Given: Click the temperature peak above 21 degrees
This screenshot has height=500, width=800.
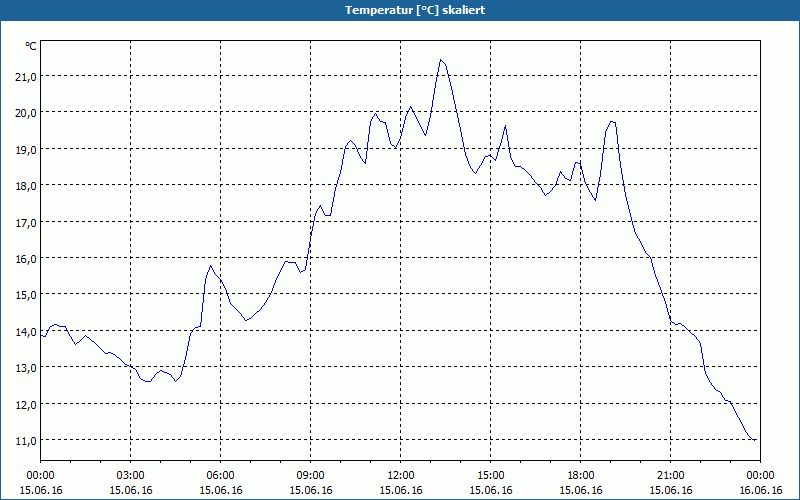Looking at the screenshot, I should pos(441,60).
